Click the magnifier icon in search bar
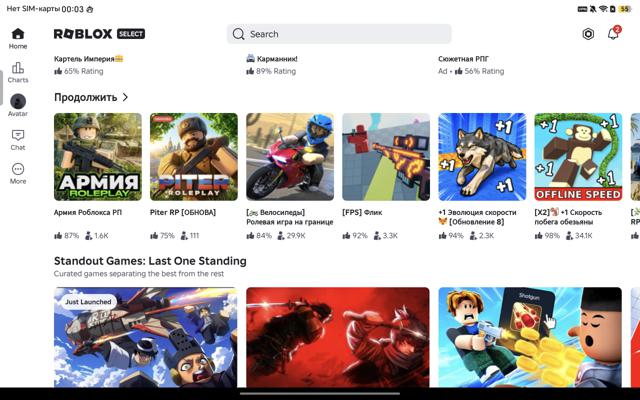The image size is (640, 400). click(x=238, y=34)
